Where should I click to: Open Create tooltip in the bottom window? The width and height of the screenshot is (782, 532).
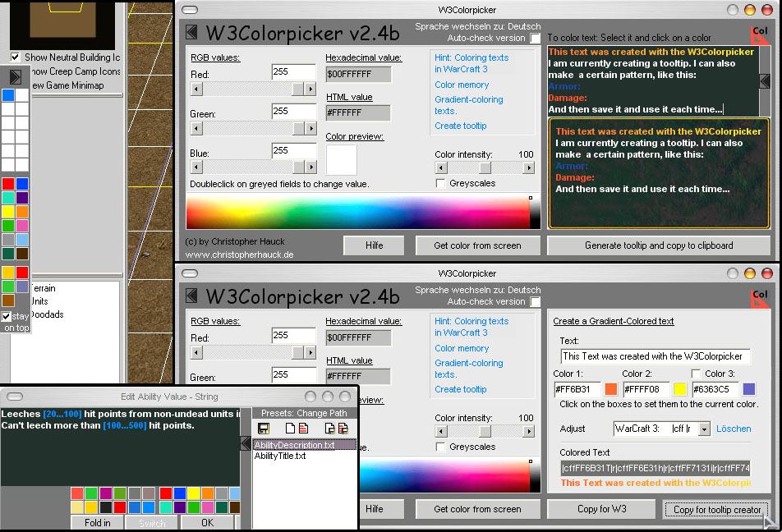[460, 389]
